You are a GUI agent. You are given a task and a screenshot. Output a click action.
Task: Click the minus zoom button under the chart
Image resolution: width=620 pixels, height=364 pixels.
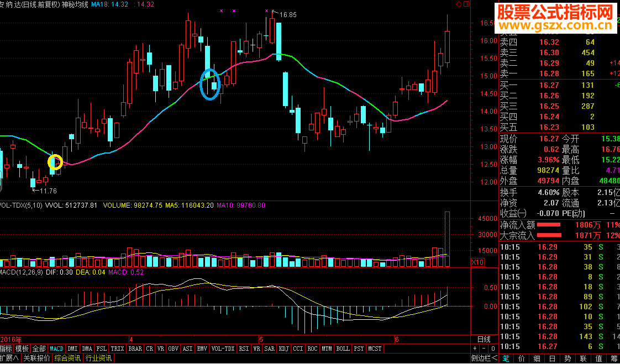tap(484, 349)
